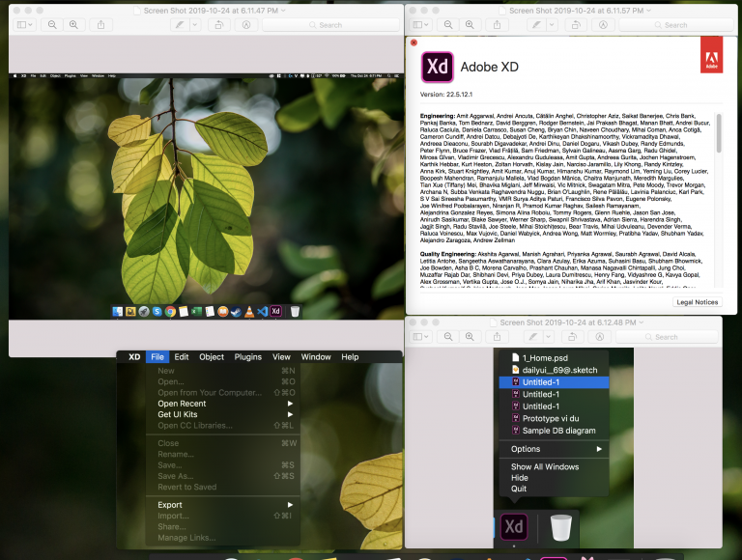Click the large Adobe XD logo in the about dialog
The width and height of the screenshot is (742, 560).
point(438,67)
